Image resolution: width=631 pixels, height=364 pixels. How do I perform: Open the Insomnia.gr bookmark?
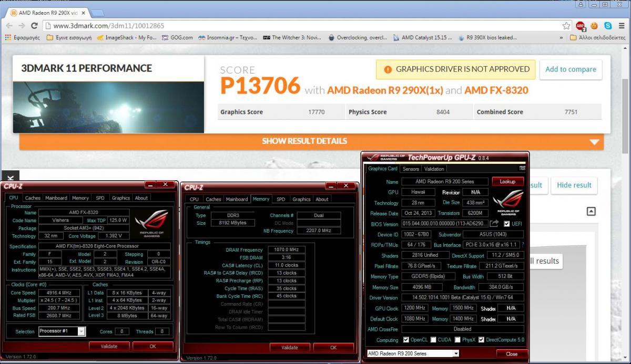click(x=228, y=38)
